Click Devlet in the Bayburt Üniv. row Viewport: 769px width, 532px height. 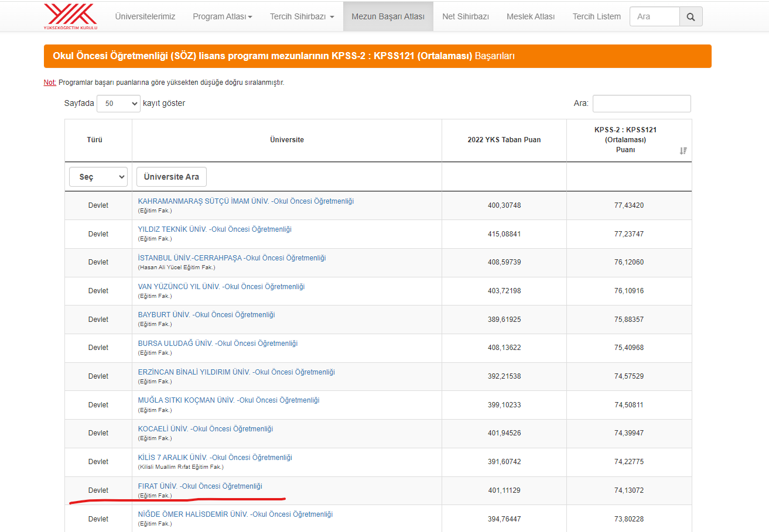(98, 320)
